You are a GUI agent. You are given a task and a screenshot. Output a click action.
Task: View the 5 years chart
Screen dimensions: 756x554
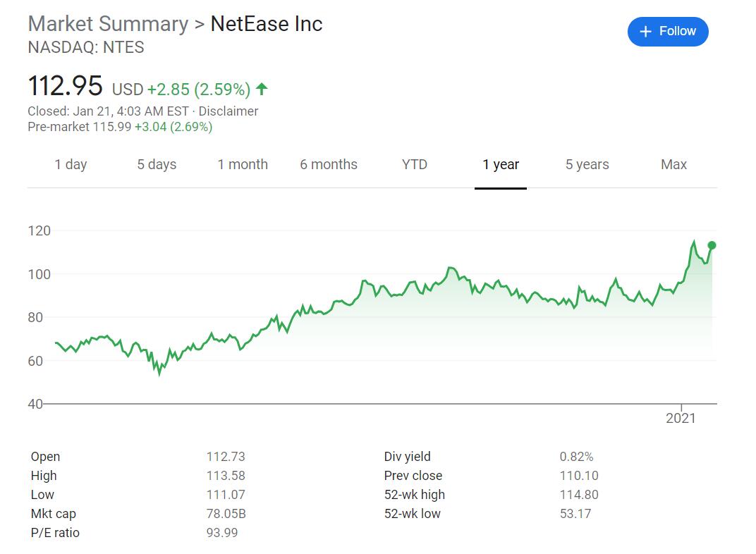587,165
